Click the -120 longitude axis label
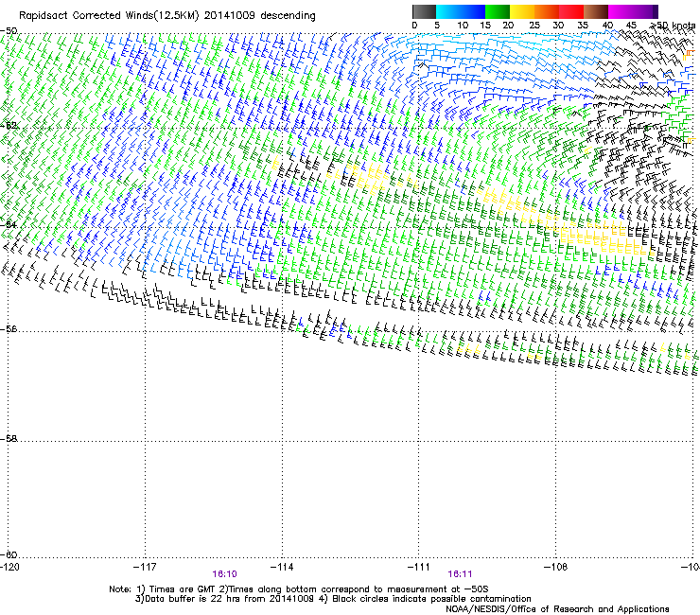Image resolution: width=700 pixels, height=615 pixels. tap(9, 567)
